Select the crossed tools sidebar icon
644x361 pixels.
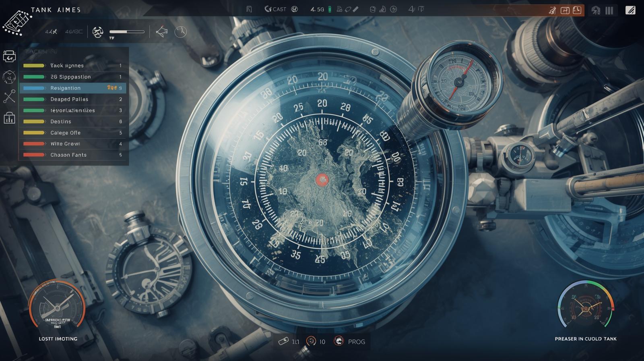pos(9,97)
